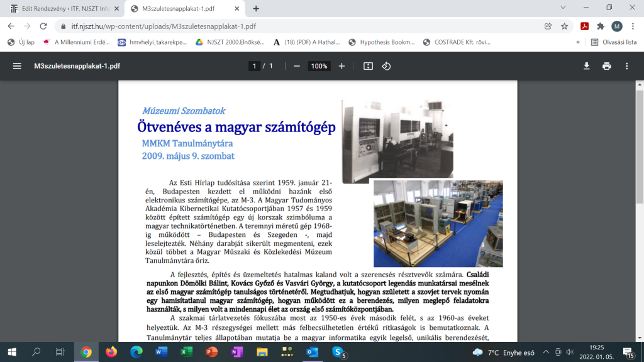Open the volume control in system tray

click(570, 352)
